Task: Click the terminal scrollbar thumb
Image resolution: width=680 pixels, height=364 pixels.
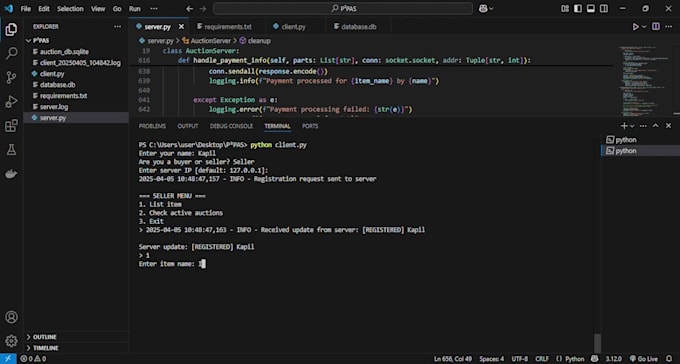Action: 597,343
